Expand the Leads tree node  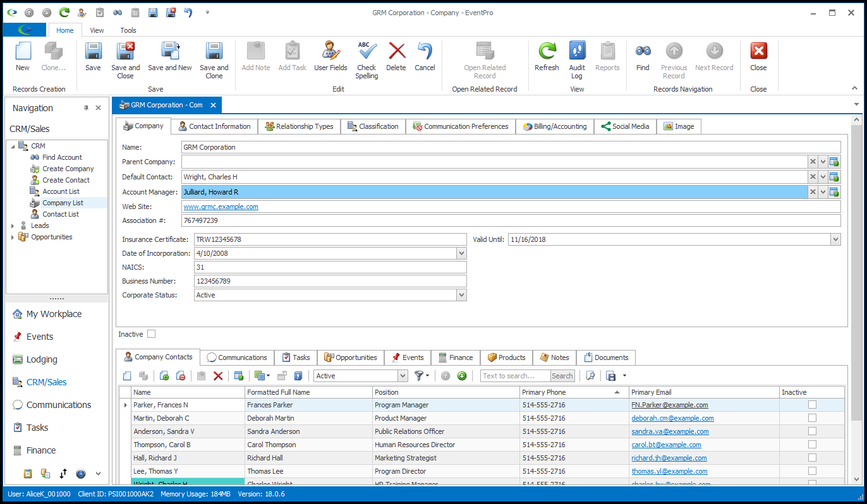point(13,225)
